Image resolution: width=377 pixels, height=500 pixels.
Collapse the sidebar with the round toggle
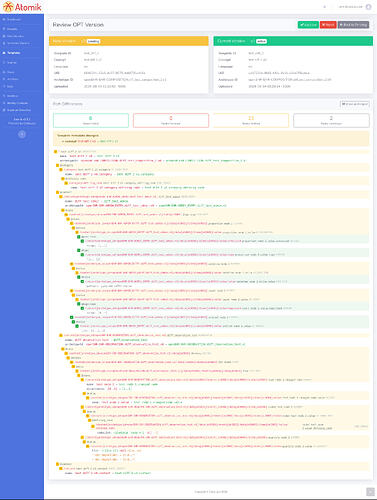22,134
